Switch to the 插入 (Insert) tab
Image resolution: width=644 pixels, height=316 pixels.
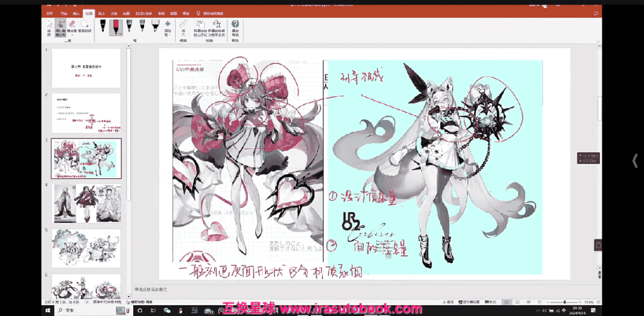[x=76, y=14]
